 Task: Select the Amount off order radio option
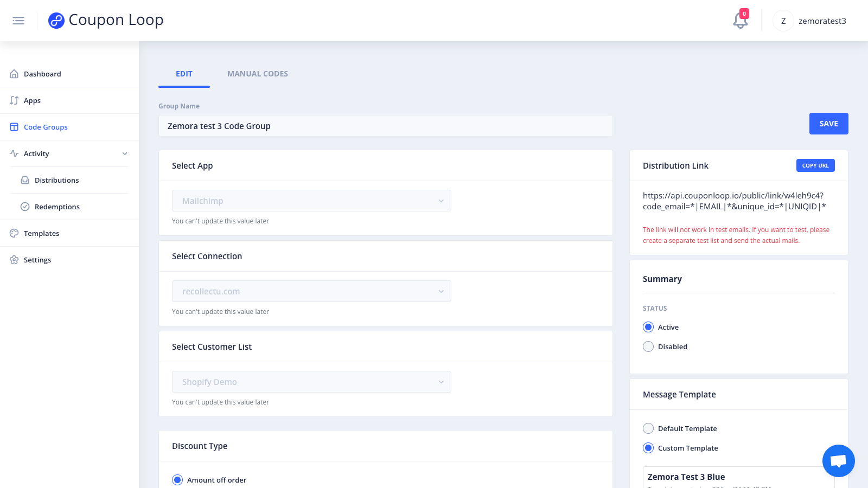pos(177,480)
